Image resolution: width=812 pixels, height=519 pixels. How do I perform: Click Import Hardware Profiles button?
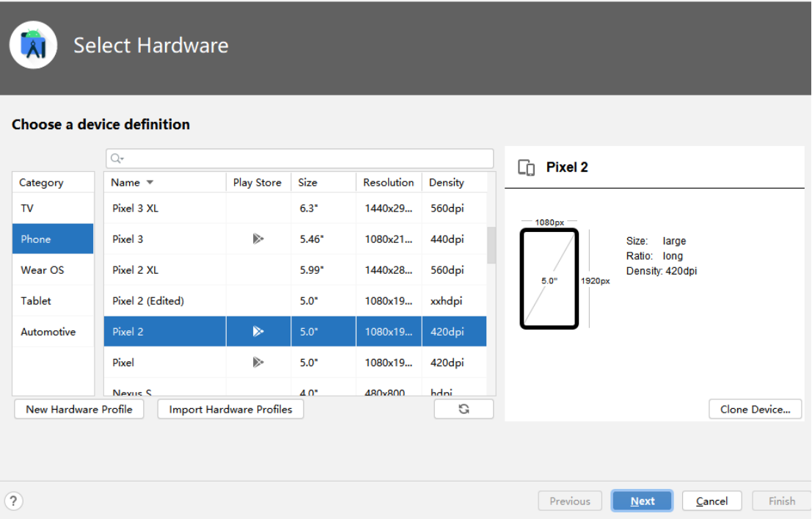tap(230, 409)
